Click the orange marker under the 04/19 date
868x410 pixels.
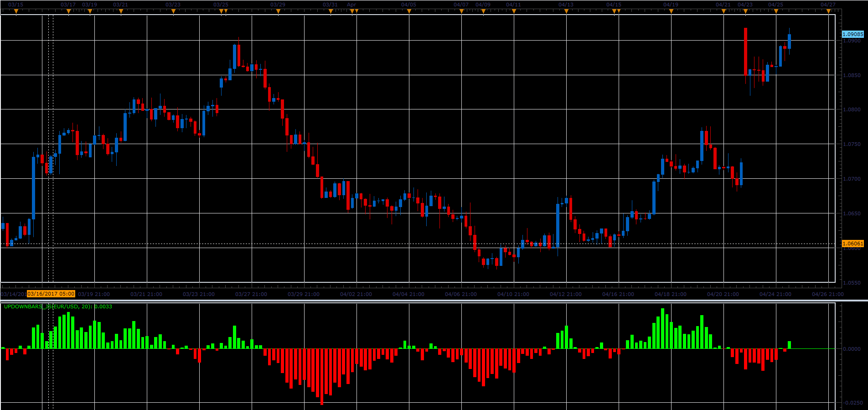[671, 11]
